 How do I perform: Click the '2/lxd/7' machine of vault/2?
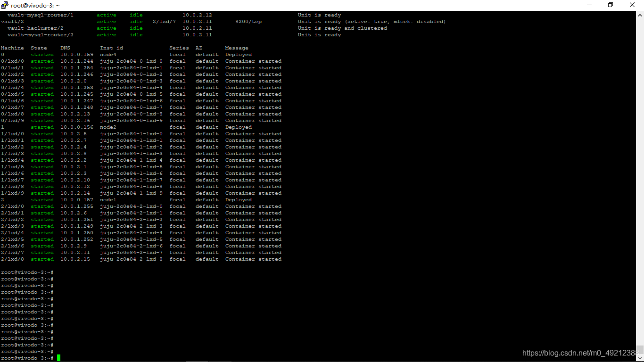[x=164, y=22]
